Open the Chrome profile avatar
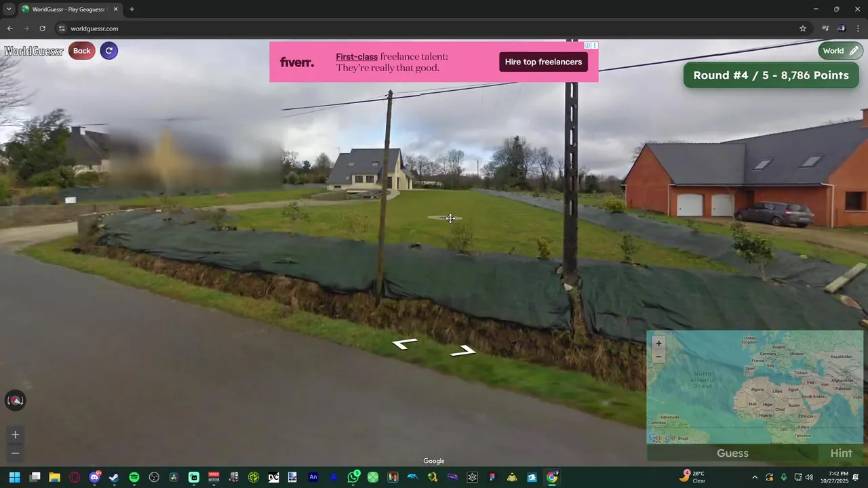This screenshot has height=488, width=868. pyautogui.click(x=842, y=28)
